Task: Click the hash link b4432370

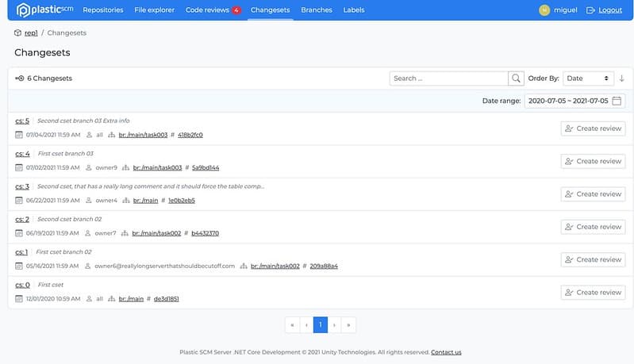Action: pyautogui.click(x=205, y=233)
